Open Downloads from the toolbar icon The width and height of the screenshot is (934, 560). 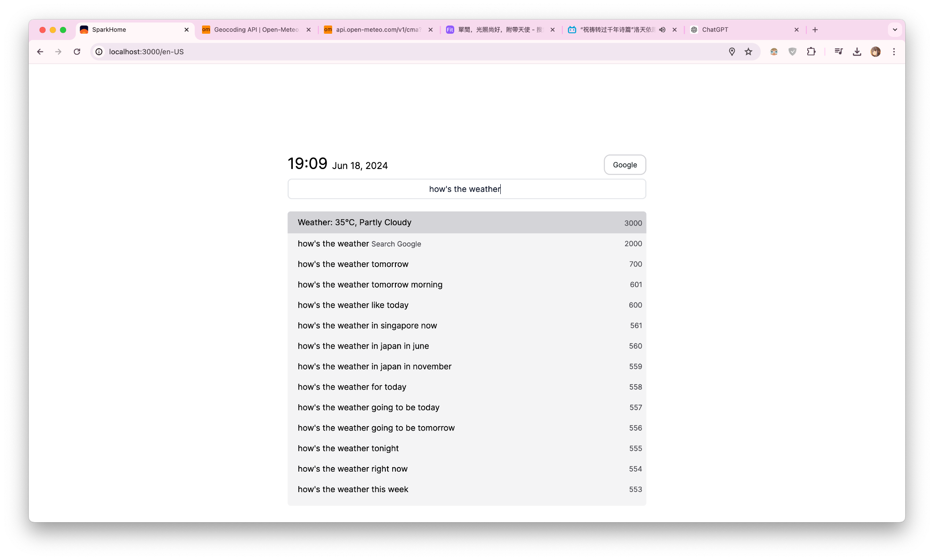click(857, 51)
